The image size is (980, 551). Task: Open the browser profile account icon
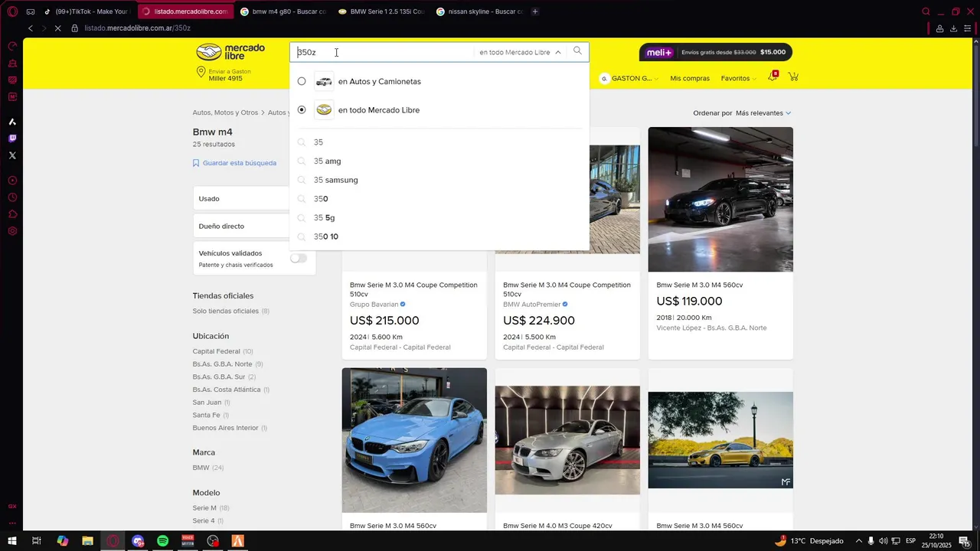pyautogui.click(x=939, y=28)
